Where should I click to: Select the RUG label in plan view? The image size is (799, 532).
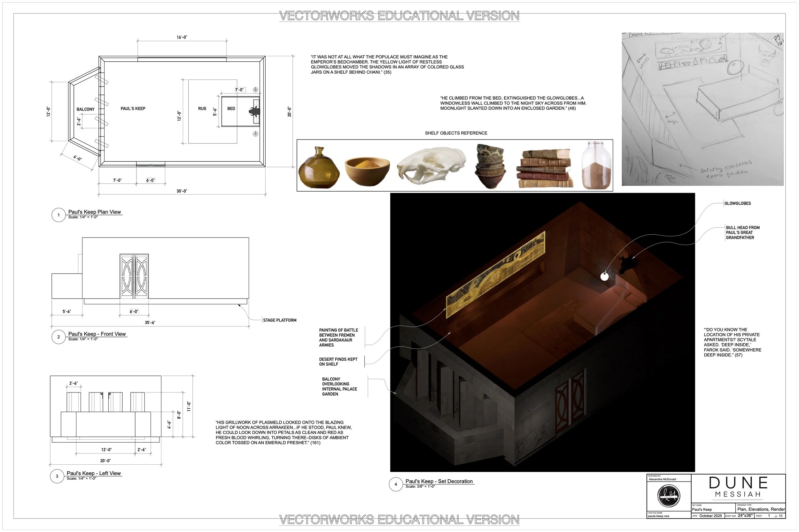[202, 109]
